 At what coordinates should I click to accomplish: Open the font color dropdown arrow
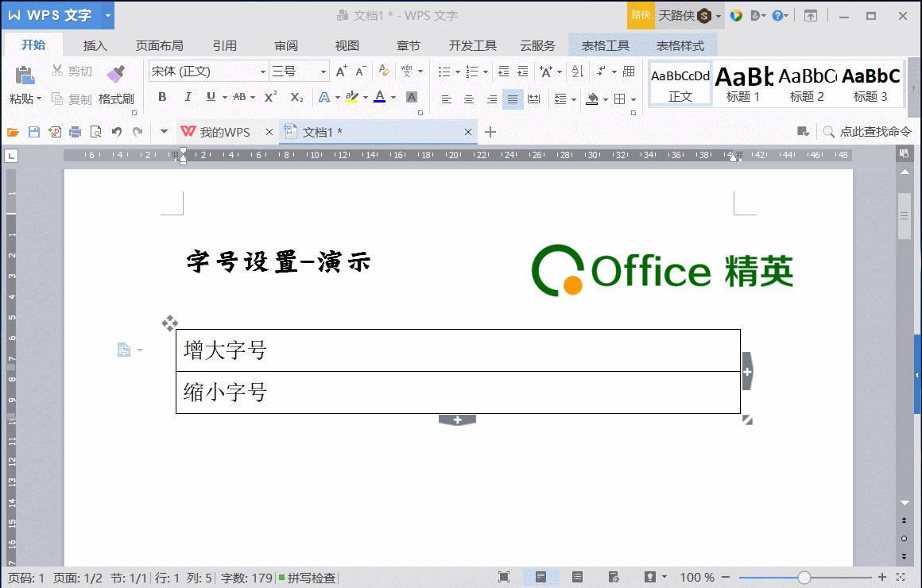[393, 97]
